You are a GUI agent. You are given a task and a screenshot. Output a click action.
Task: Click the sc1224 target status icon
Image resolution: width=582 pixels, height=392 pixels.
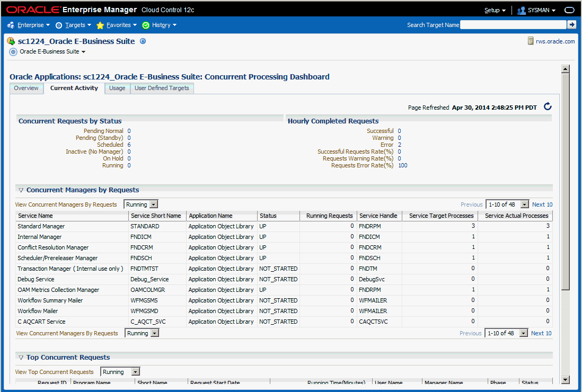pyautogui.click(x=11, y=41)
